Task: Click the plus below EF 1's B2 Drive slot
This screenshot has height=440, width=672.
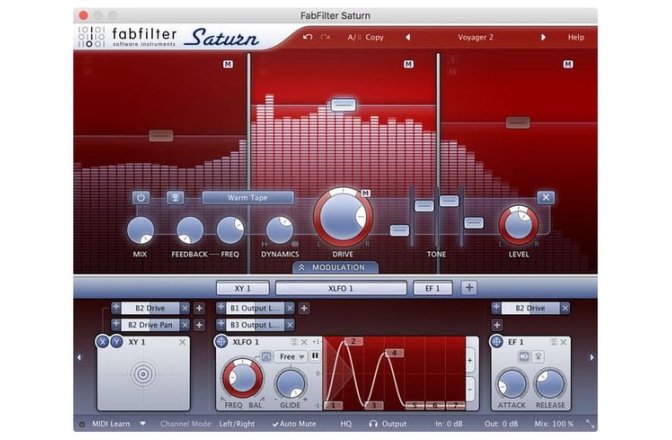Action: pyautogui.click(x=497, y=325)
